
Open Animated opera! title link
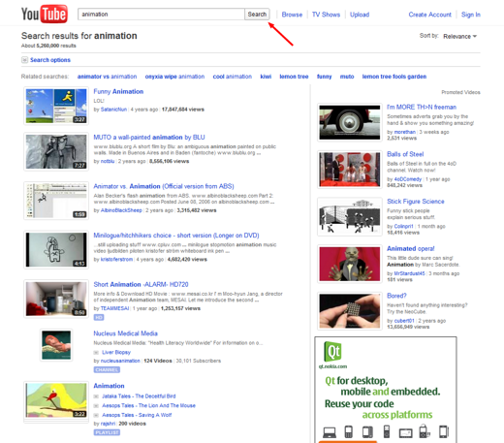[x=411, y=249]
